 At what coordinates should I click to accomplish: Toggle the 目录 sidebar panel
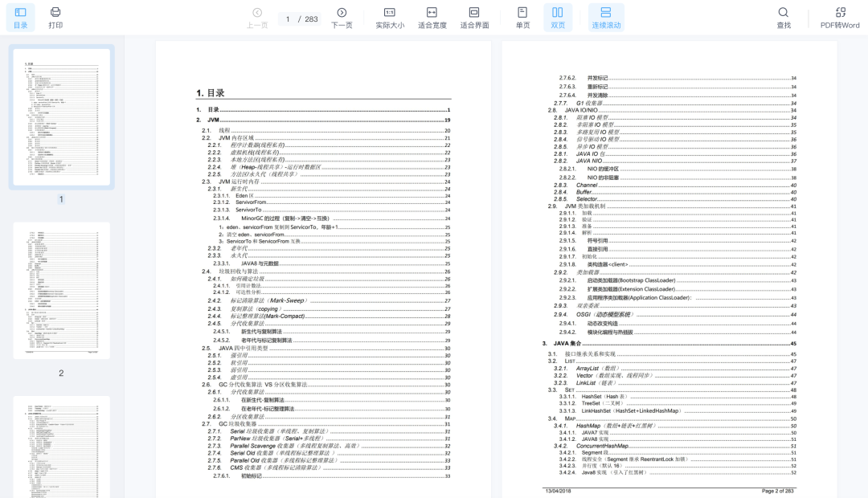(20, 17)
